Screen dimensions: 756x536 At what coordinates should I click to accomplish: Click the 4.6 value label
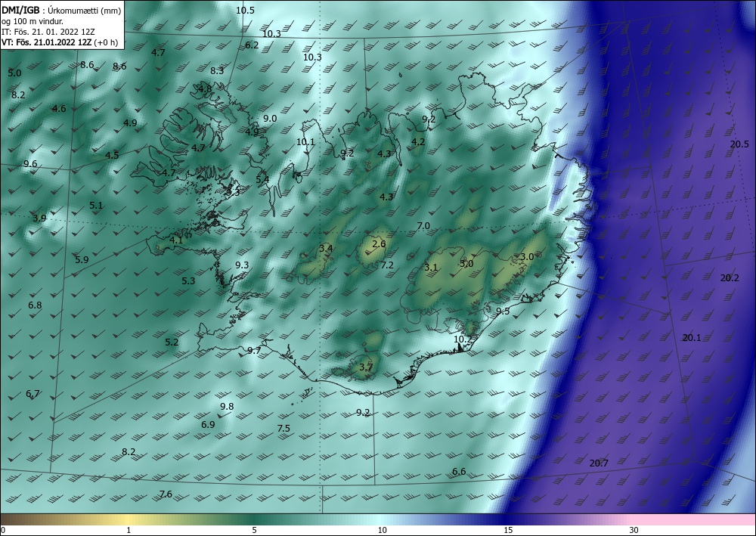pos(59,108)
